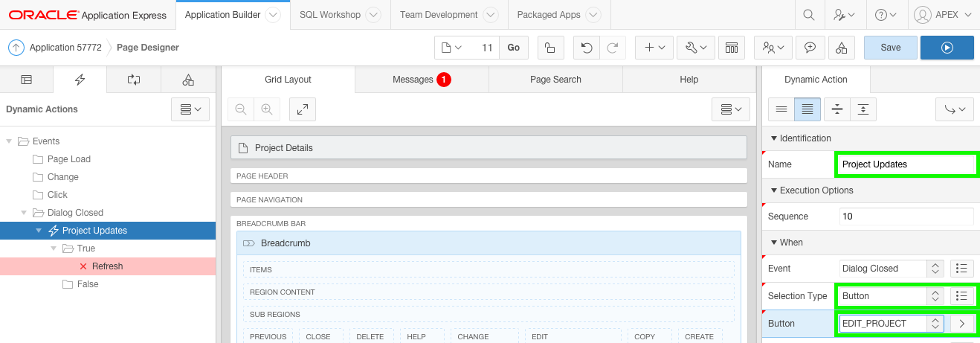Toggle Show Common properties view

(781, 109)
